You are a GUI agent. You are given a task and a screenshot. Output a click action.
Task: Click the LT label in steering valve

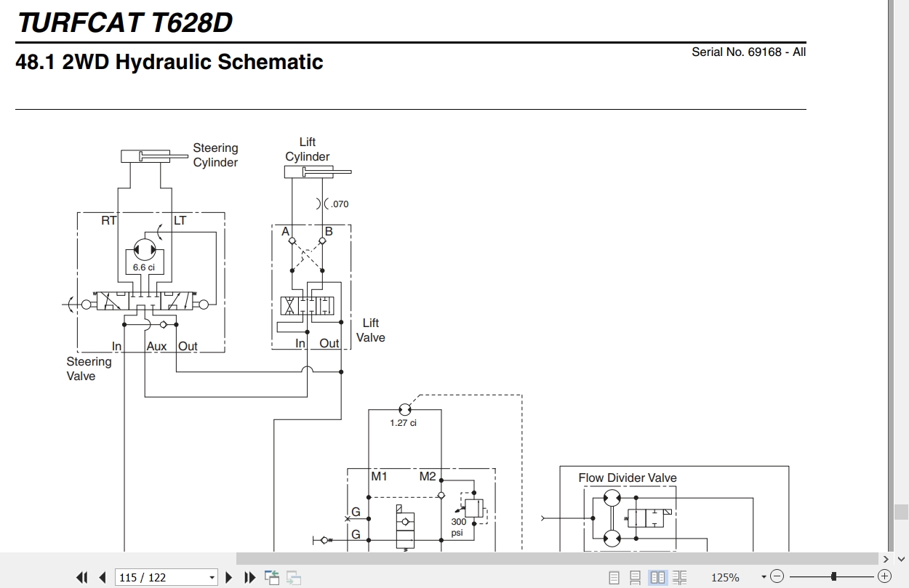(180, 221)
